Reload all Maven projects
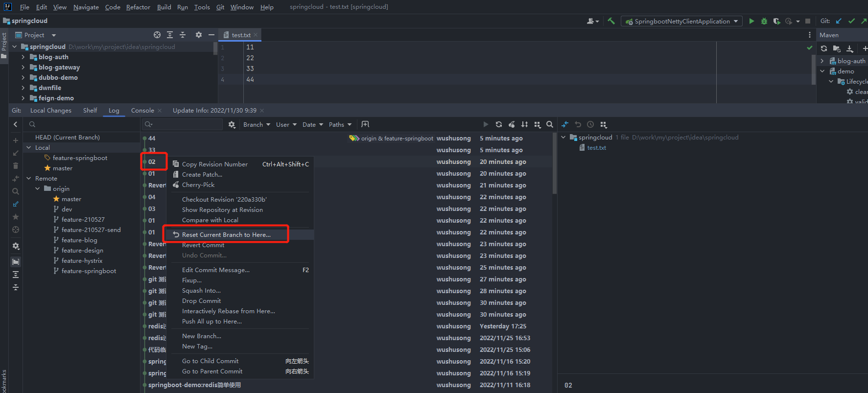The height and width of the screenshot is (393, 868). (x=824, y=48)
